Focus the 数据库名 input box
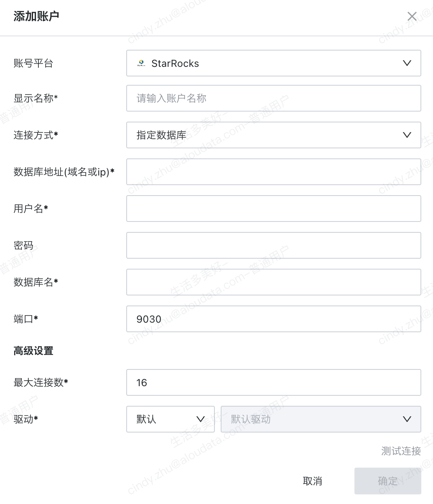The image size is (433, 504). (273, 282)
